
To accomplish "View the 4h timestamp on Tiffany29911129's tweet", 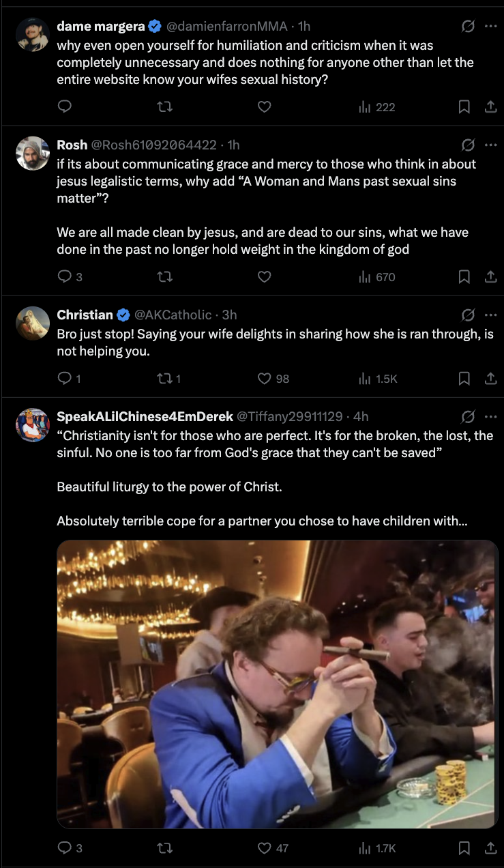I will tap(361, 416).
